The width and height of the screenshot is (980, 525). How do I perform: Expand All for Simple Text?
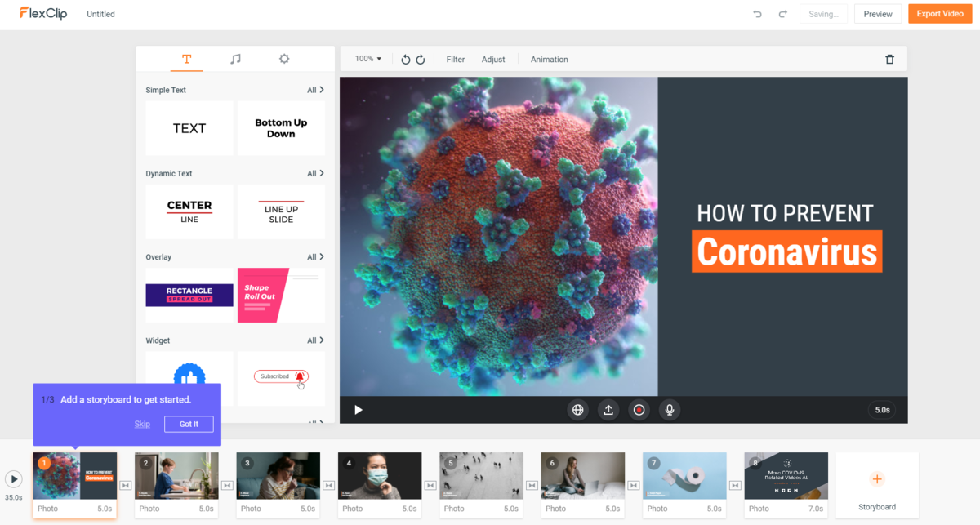pyautogui.click(x=315, y=90)
